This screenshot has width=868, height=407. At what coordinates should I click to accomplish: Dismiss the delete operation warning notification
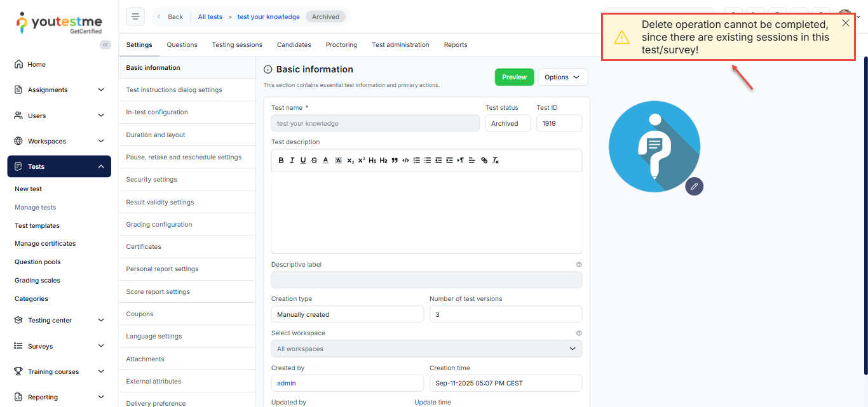coord(845,23)
